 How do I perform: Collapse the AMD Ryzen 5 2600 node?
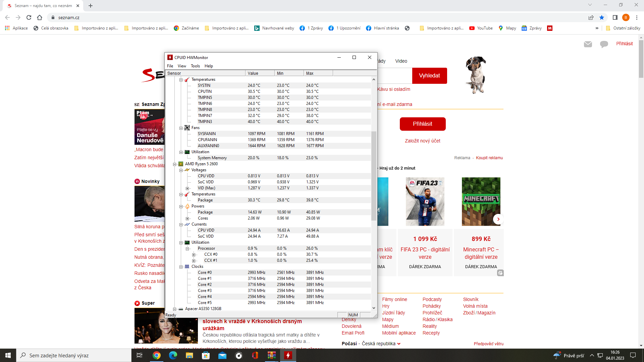click(x=174, y=164)
